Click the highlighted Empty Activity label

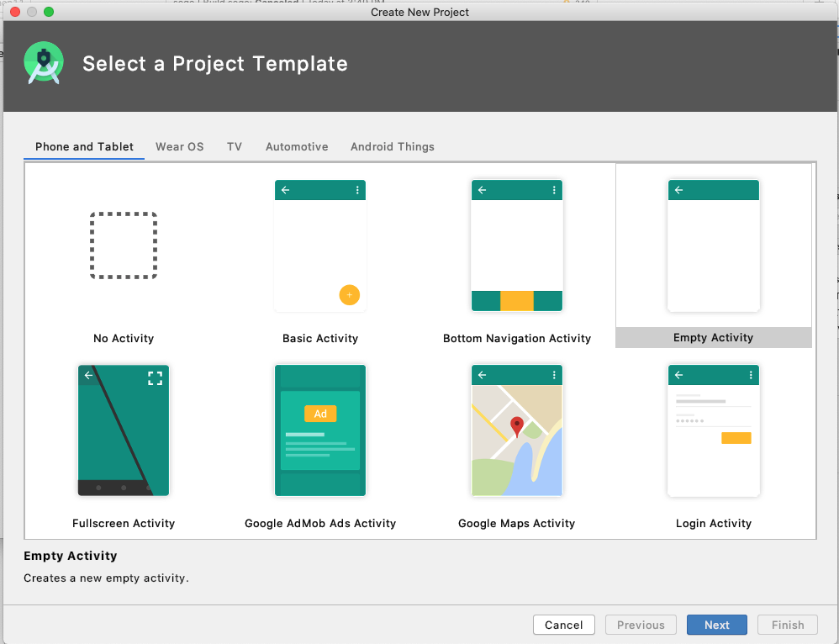click(713, 337)
